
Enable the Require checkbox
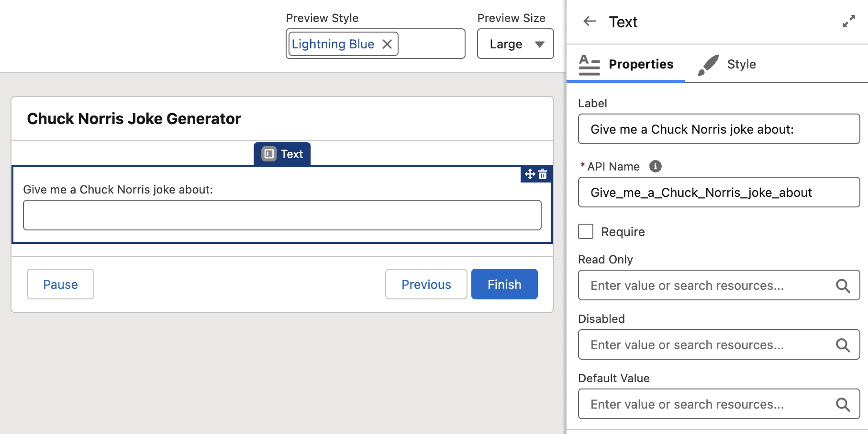[586, 231]
